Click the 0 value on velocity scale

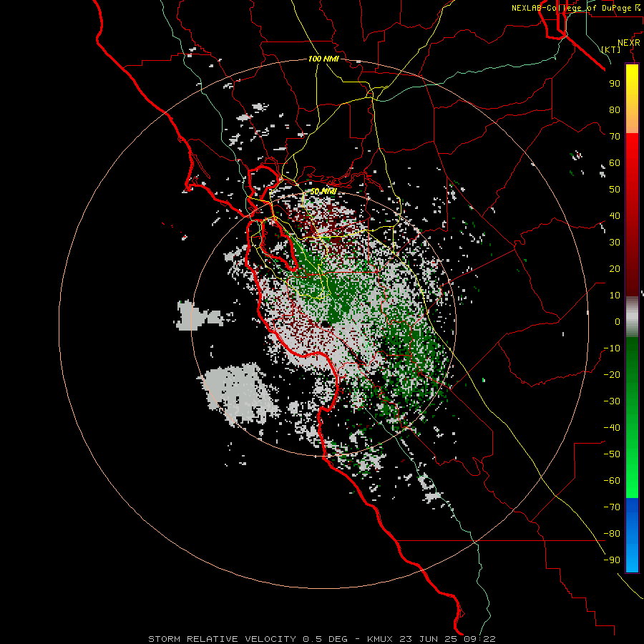(x=618, y=321)
